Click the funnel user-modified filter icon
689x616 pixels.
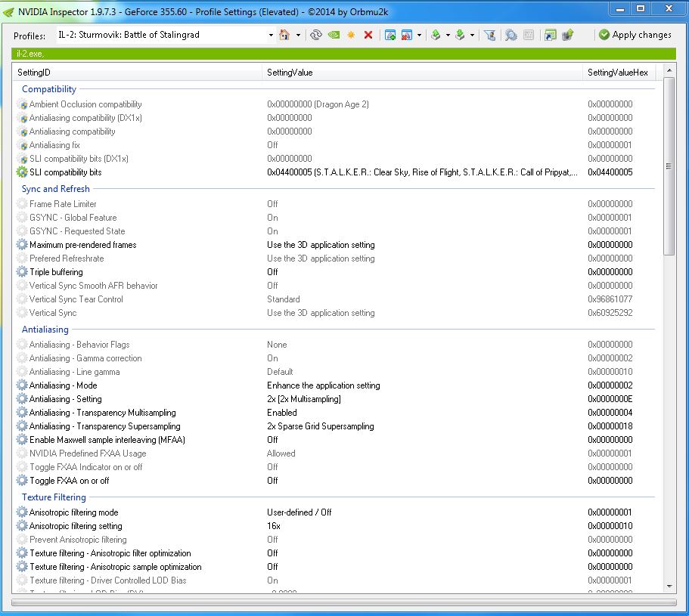(489, 35)
